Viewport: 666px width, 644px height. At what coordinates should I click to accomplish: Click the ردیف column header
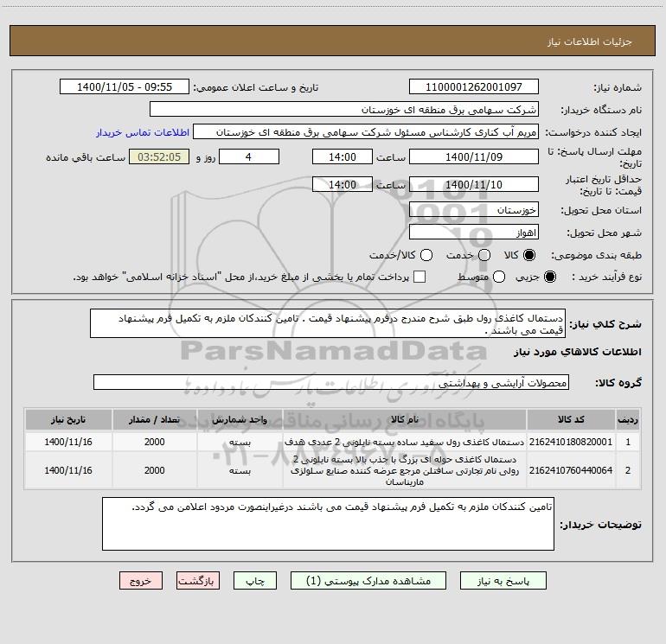pyautogui.click(x=628, y=419)
